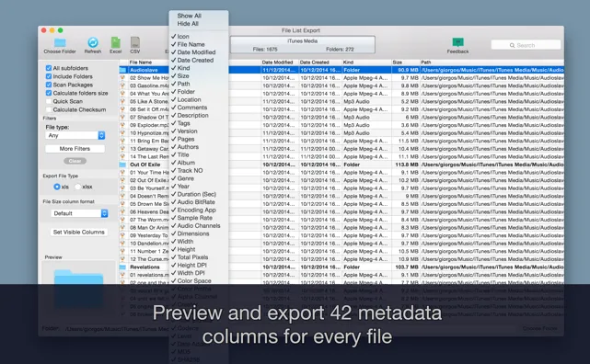The image size is (590, 364).
Task: Click into the Search field
Action: click(526, 45)
